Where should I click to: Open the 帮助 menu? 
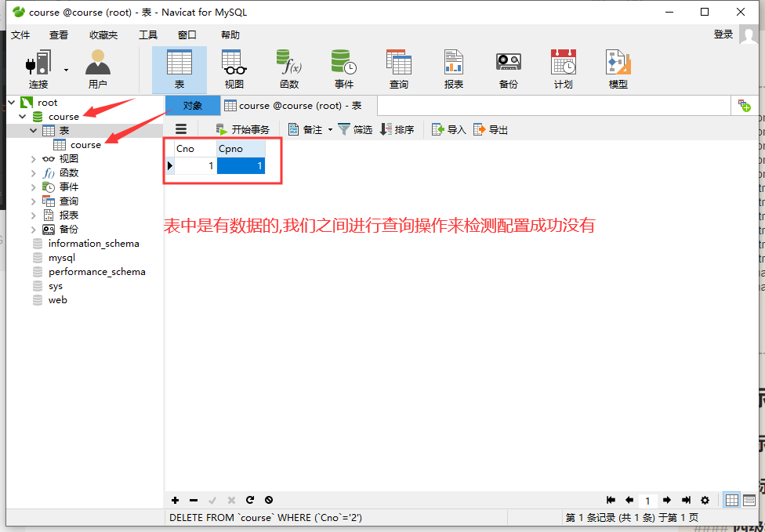pyautogui.click(x=230, y=34)
